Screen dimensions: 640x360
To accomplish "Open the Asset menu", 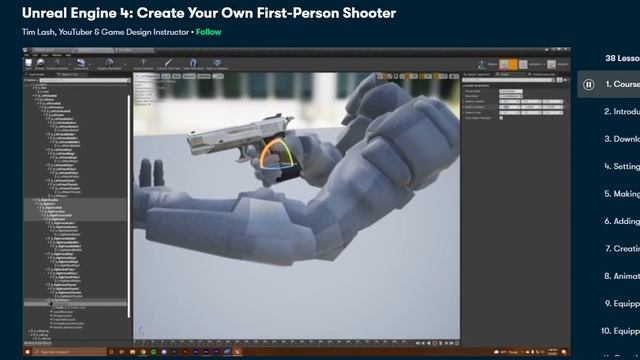I will (45, 55).
